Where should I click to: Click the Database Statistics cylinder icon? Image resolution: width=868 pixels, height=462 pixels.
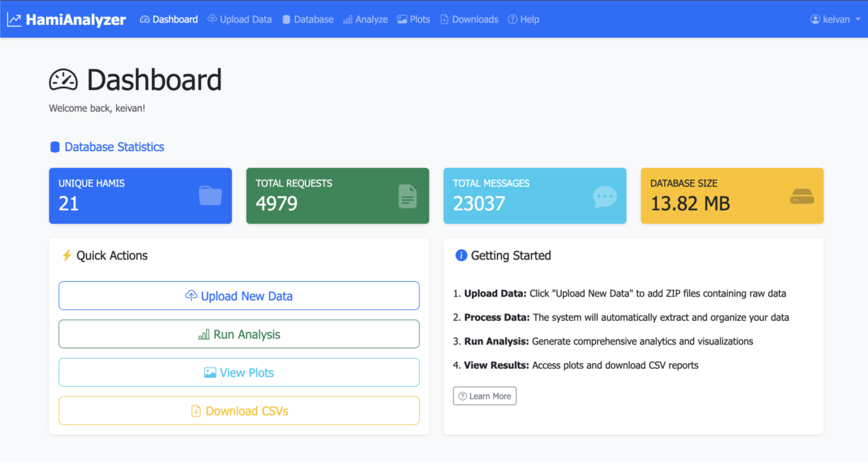pos(55,147)
